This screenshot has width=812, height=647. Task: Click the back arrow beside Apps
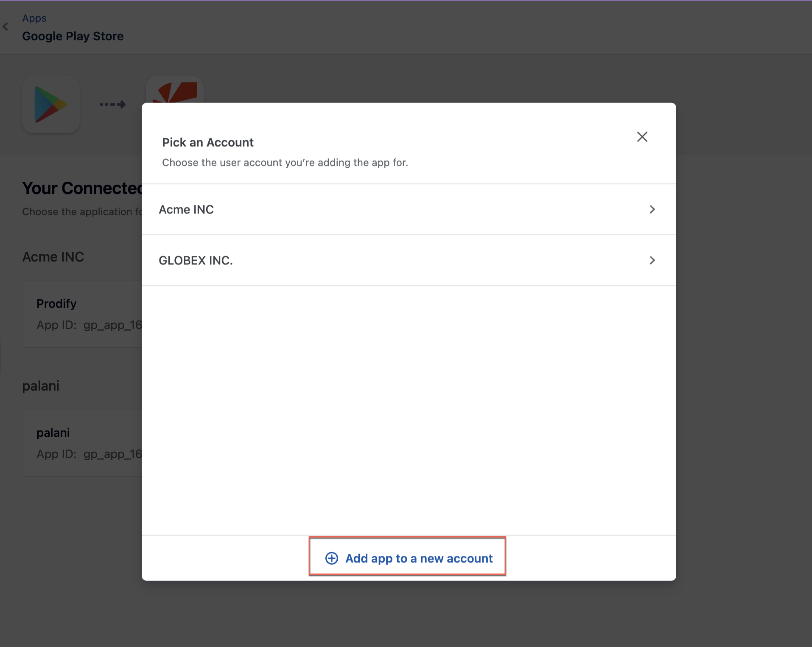coord(6,27)
